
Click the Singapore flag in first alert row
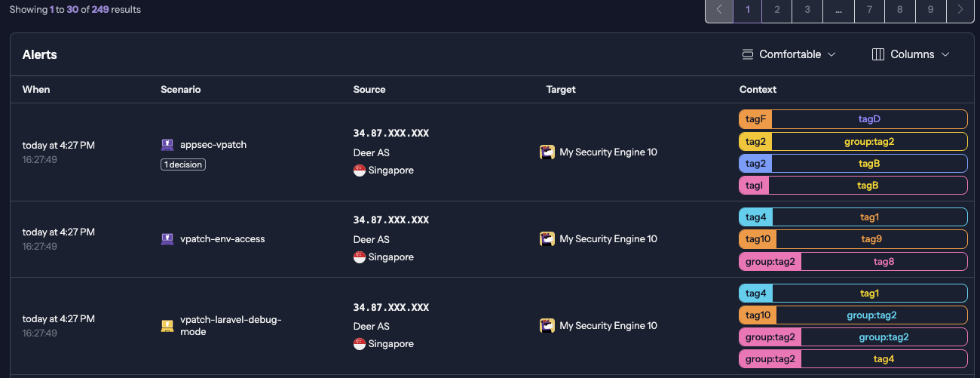coord(360,171)
